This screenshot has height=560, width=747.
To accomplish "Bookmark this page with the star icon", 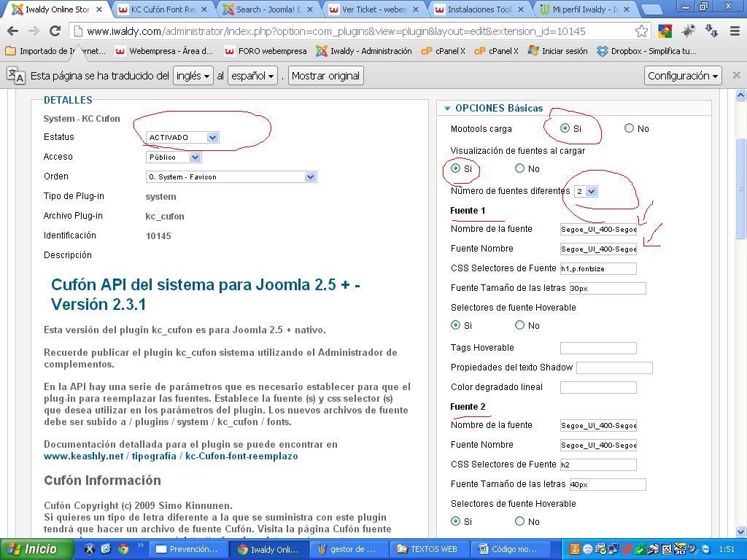I will [641, 31].
